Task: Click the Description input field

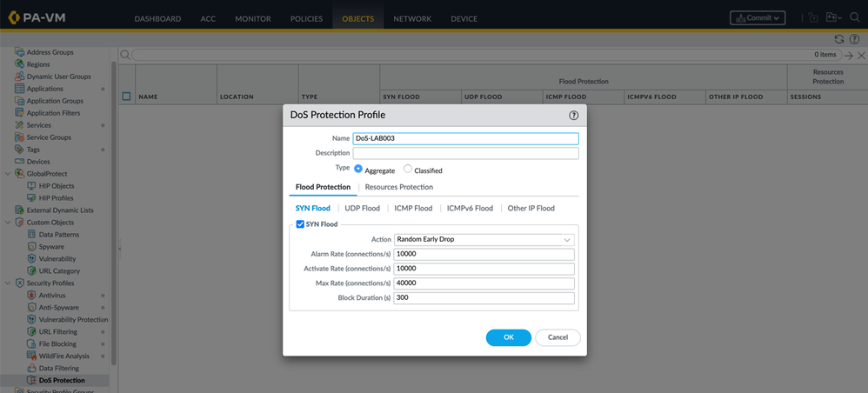Action: 465,153
